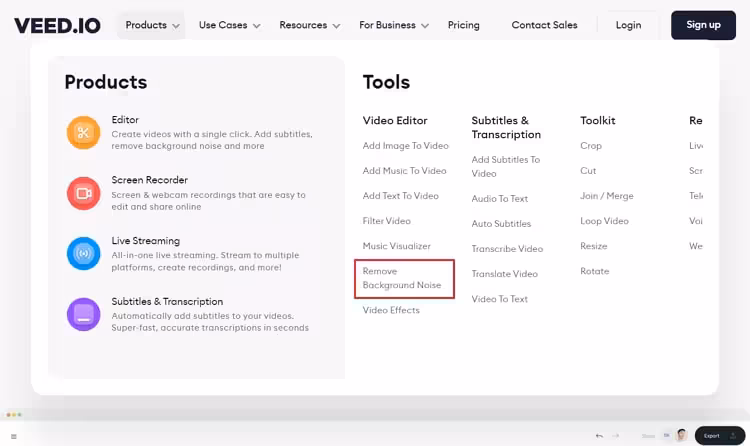Click the undo arrow icon
Viewport: 750px width, 446px height.
coord(599,436)
